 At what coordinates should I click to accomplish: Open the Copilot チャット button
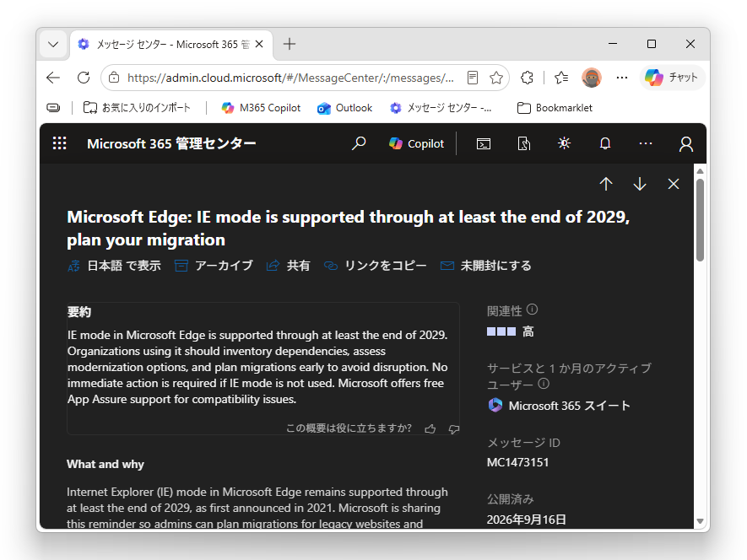point(672,78)
